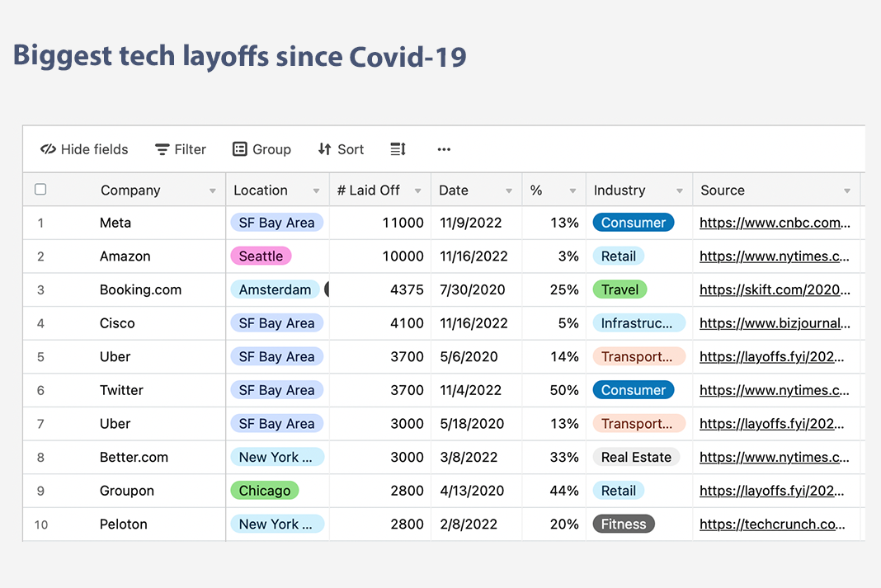Click the Group button
The image size is (881, 588).
(x=261, y=149)
